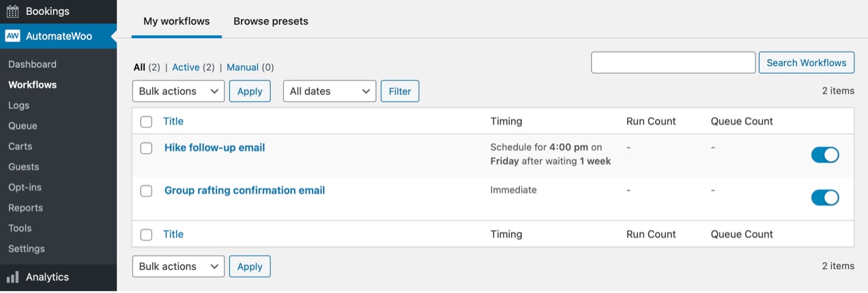
Task: Open the bottom Bulk actions dropdown
Action: pyautogui.click(x=178, y=266)
